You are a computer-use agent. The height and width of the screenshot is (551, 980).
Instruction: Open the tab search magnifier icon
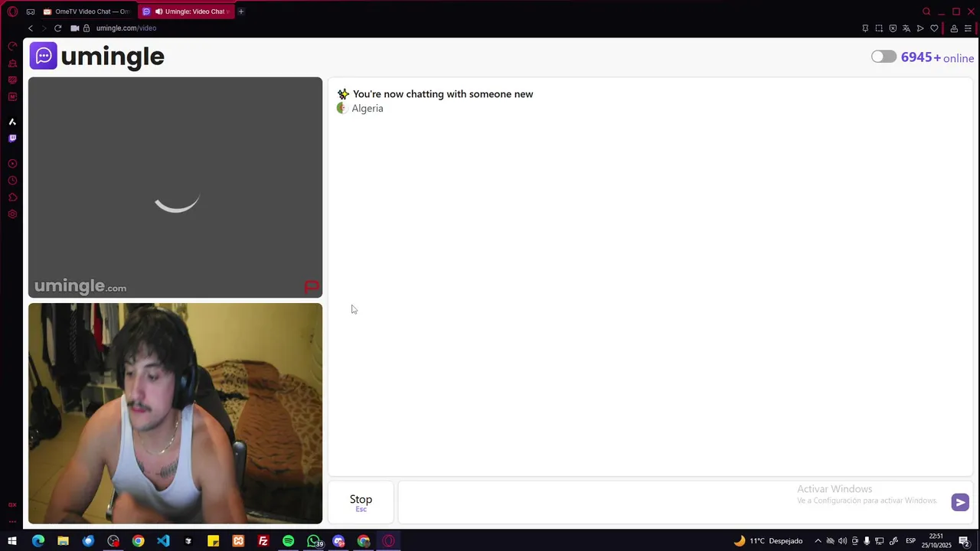[926, 11]
